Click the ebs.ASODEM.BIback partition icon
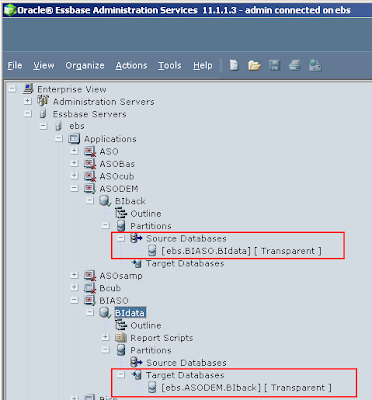The height and width of the screenshot is (400, 372). 152,387
